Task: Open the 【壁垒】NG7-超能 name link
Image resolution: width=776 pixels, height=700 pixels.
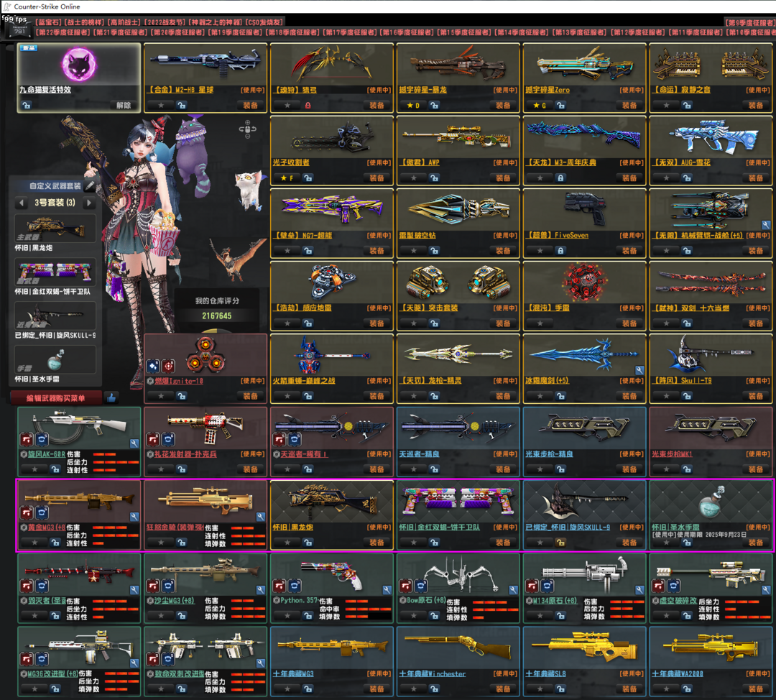Action: coord(303,236)
